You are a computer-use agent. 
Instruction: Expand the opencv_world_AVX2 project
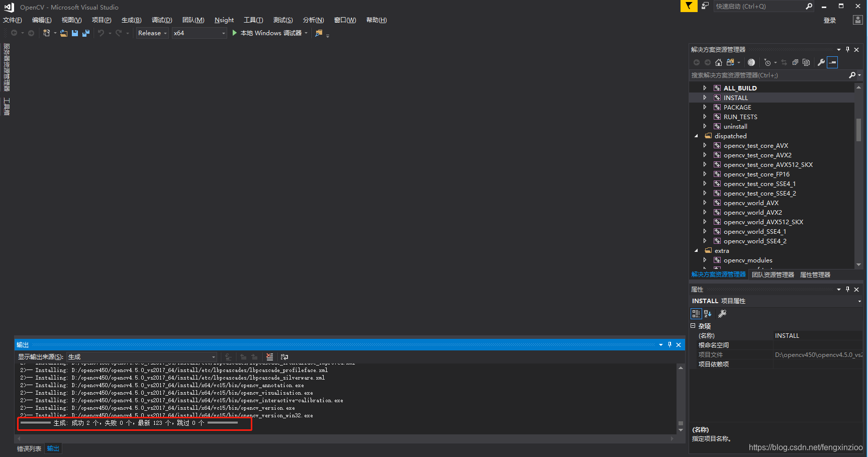tap(705, 212)
